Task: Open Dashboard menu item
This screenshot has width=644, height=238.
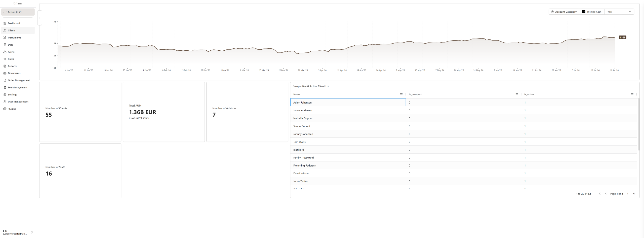Action: 18,23
